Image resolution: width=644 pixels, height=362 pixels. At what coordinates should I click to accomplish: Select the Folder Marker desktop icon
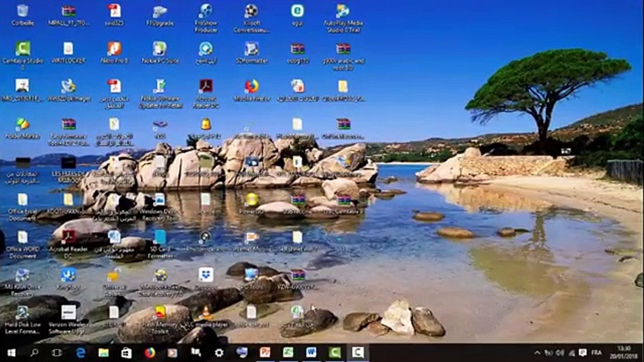click(23, 128)
